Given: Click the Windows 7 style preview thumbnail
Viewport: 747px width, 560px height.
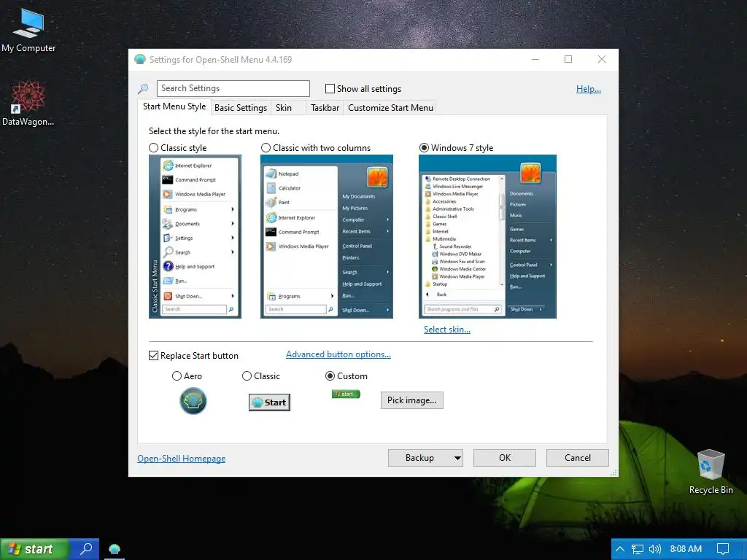Looking at the screenshot, I should click(487, 237).
